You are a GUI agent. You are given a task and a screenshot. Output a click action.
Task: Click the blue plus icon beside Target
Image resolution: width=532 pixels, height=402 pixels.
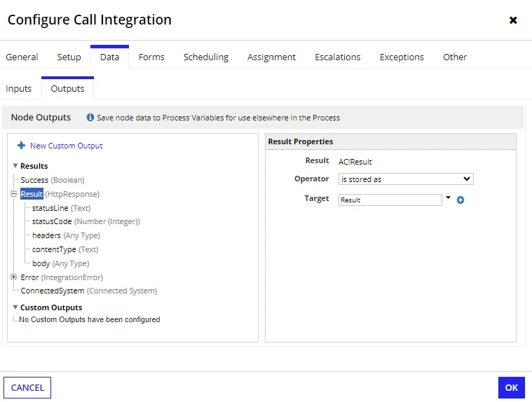[x=460, y=200]
